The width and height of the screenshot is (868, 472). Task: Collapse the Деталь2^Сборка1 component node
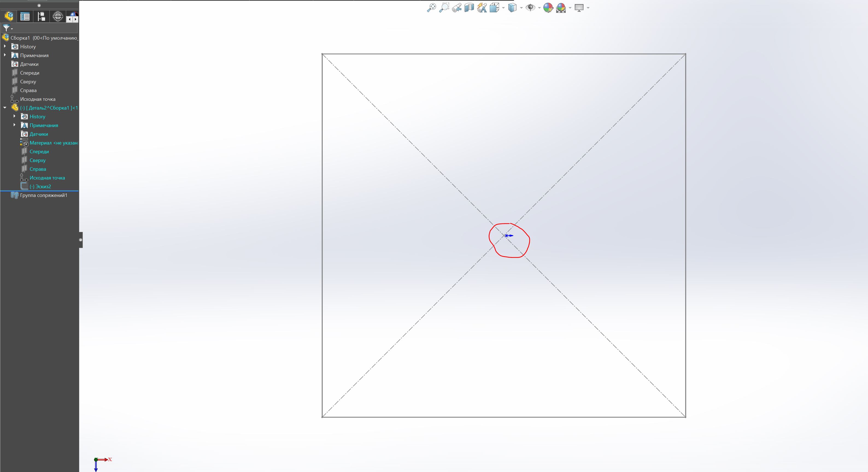point(5,108)
